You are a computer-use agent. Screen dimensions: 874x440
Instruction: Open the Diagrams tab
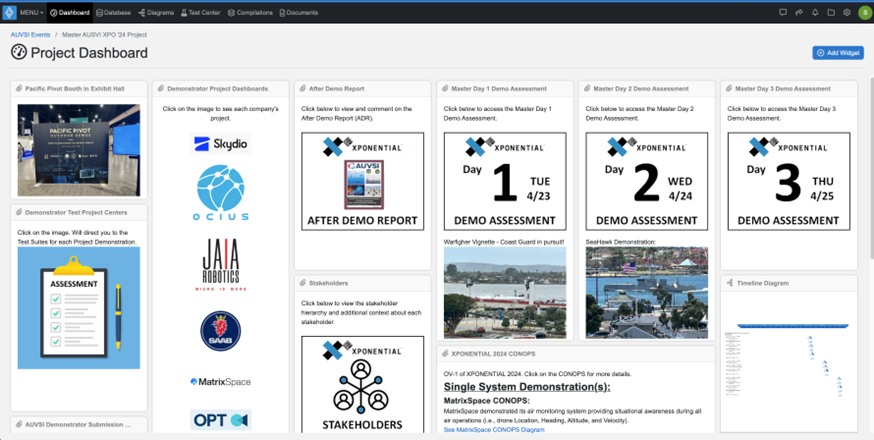tap(156, 12)
